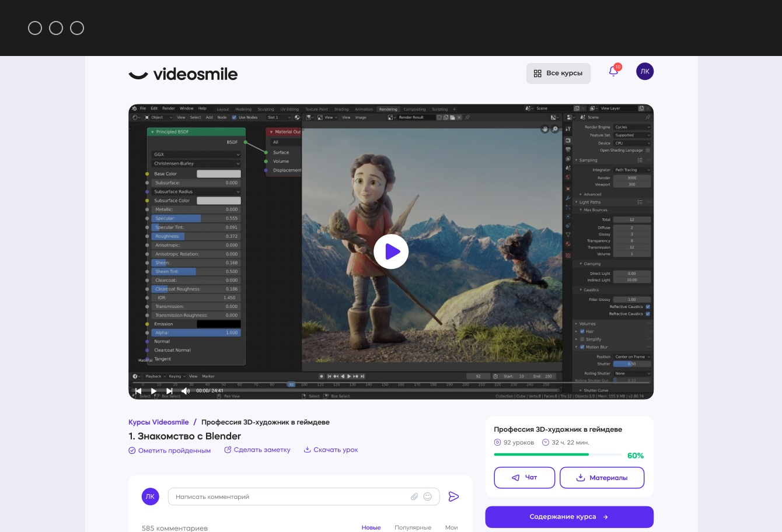Toggle the Hair checkbox
This screenshot has height=532, width=782.
[582, 331]
